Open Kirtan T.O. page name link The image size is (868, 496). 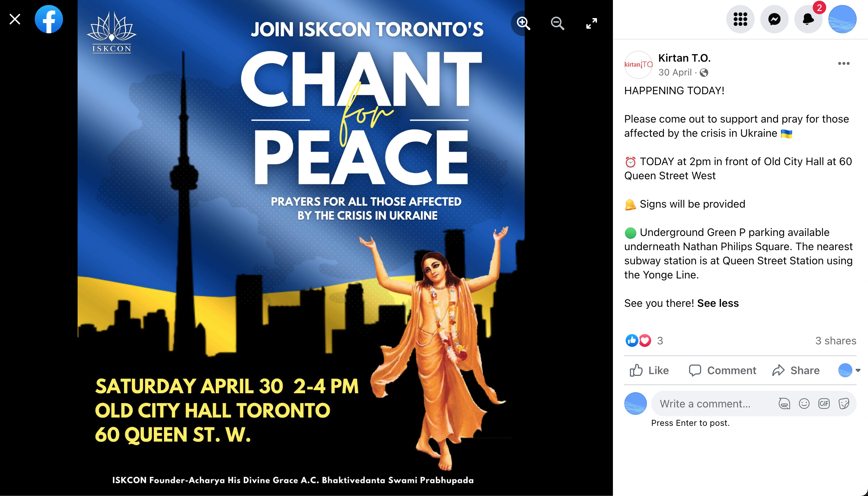[684, 58]
